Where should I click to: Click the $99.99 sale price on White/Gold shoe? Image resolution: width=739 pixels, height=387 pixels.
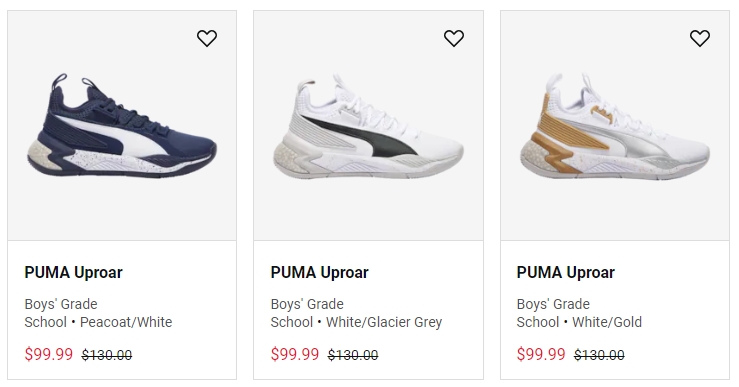coord(541,354)
